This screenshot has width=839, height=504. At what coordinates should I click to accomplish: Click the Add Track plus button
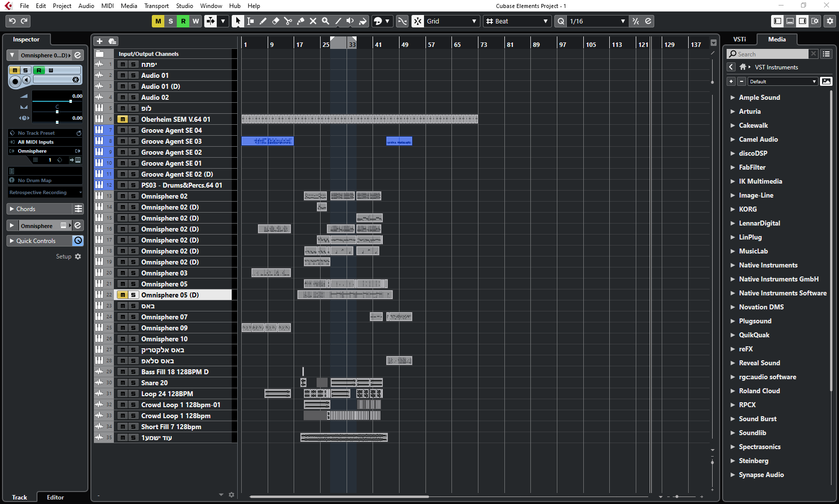click(x=99, y=41)
